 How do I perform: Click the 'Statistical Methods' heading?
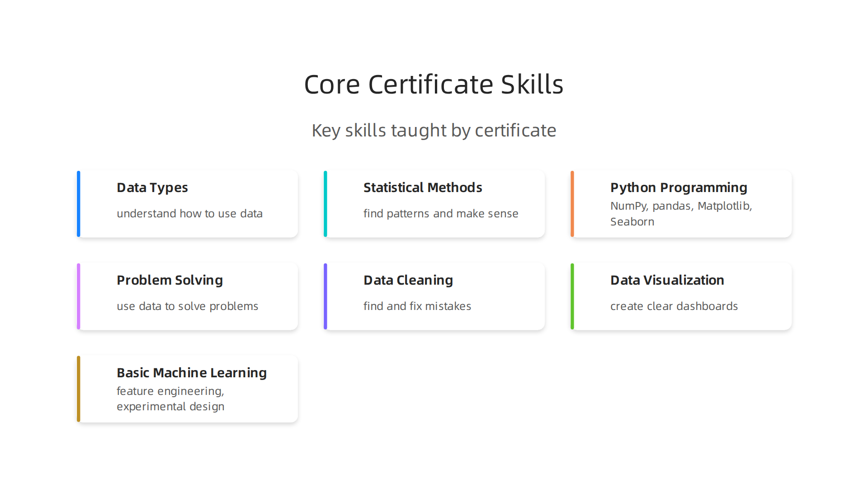tap(423, 188)
